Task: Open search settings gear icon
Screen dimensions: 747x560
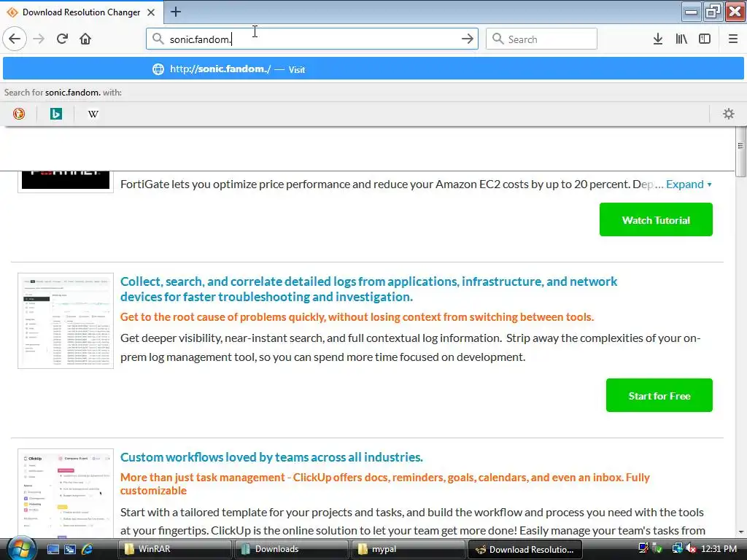Action: tap(729, 114)
